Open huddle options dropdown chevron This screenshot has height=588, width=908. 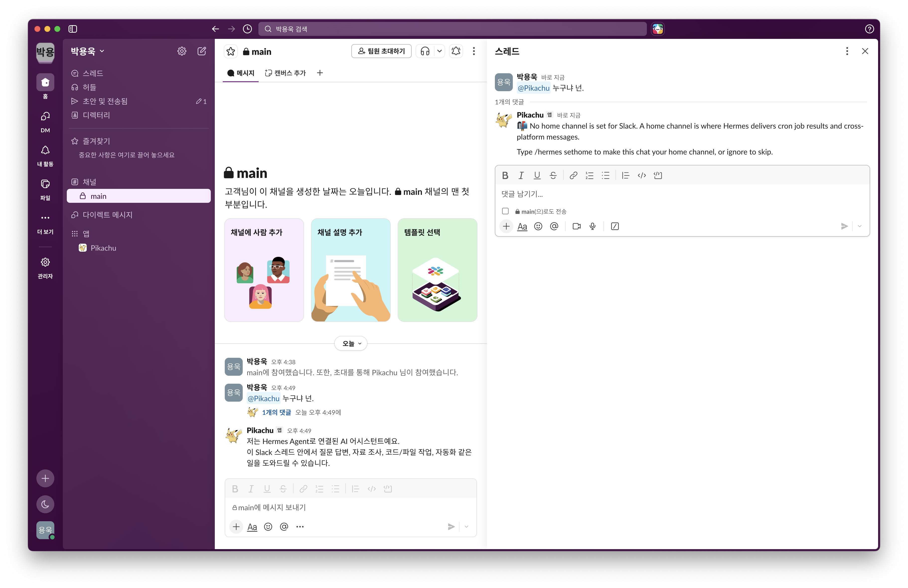click(x=440, y=51)
